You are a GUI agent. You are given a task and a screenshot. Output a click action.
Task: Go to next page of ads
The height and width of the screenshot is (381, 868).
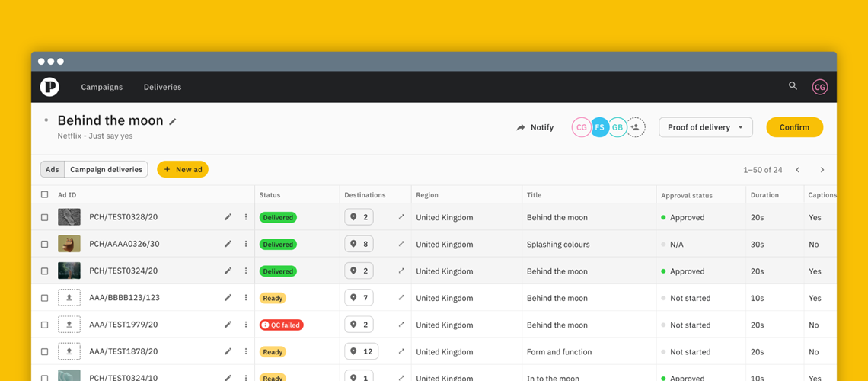tap(822, 170)
